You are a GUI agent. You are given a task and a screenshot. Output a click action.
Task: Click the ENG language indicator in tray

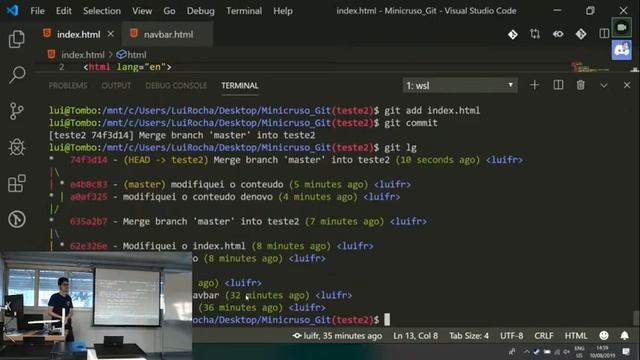pyautogui.click(x=579, y=352)
